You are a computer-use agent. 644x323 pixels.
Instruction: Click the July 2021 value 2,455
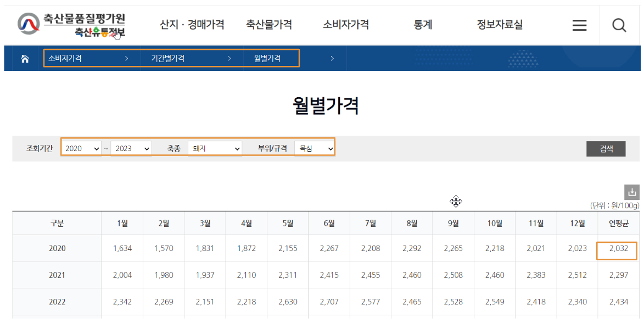(371, 275)
